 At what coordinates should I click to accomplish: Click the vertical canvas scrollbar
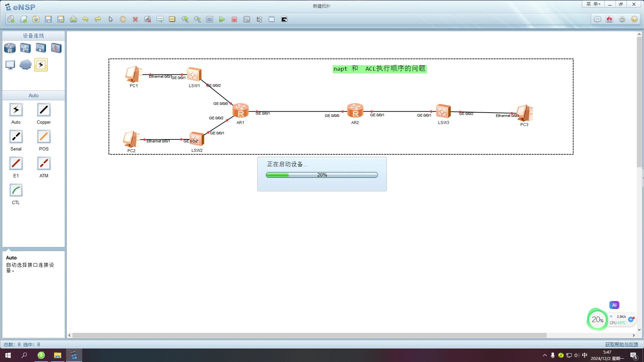[639, 102]
